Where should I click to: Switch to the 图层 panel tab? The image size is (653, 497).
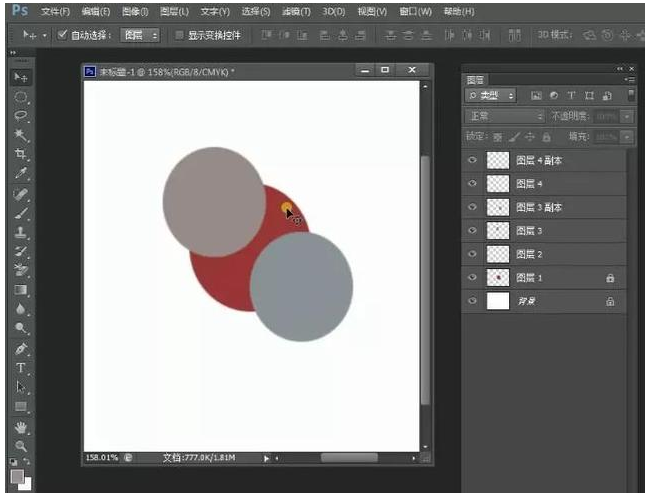[476, 80]
